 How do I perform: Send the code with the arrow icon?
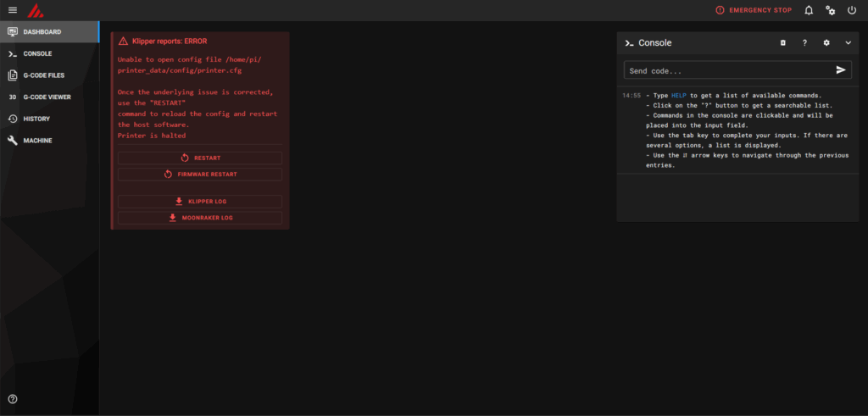tap(841, 70)
